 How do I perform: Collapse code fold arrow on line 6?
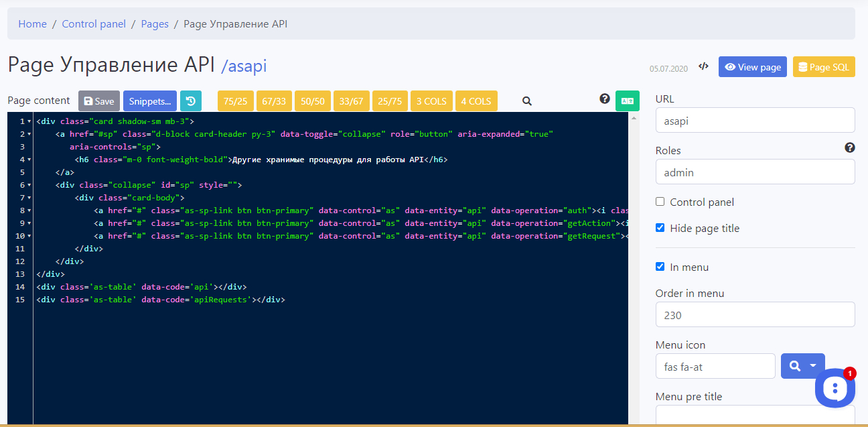click(x=29, y=185)
